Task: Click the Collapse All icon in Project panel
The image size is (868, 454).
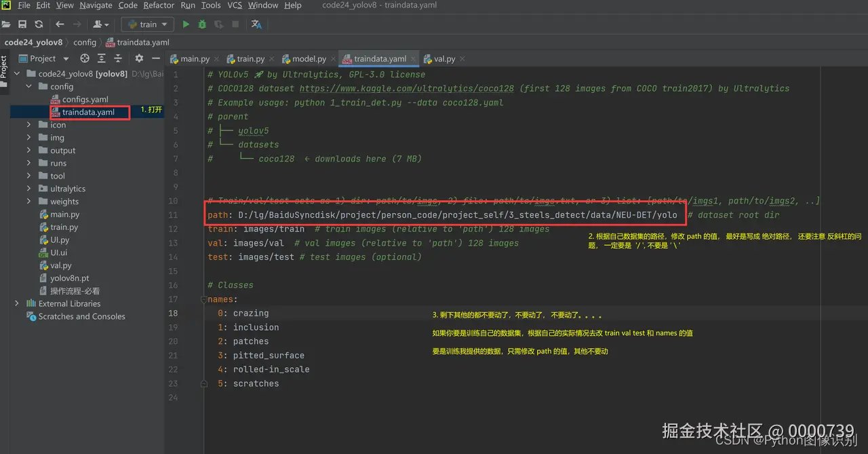Action: coord(117,58)
